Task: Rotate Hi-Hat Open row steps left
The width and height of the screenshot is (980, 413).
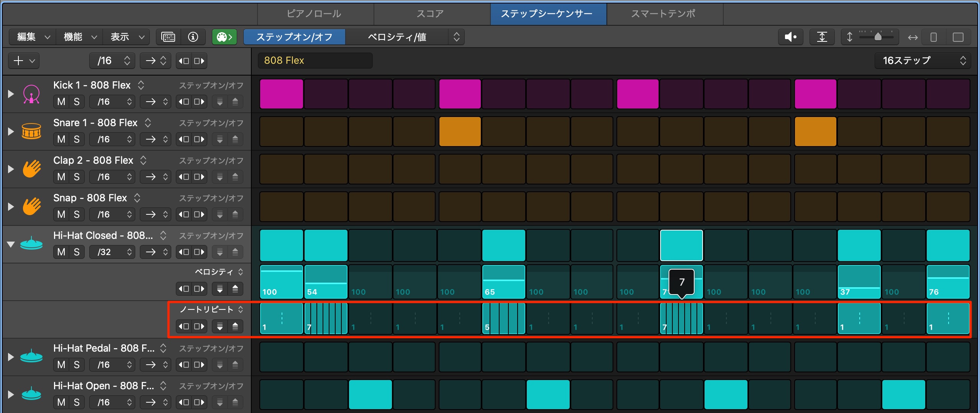Action: tap(184, 402)
